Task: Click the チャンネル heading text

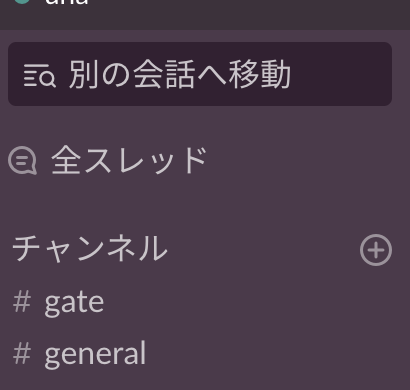Action: coord(90,248)
